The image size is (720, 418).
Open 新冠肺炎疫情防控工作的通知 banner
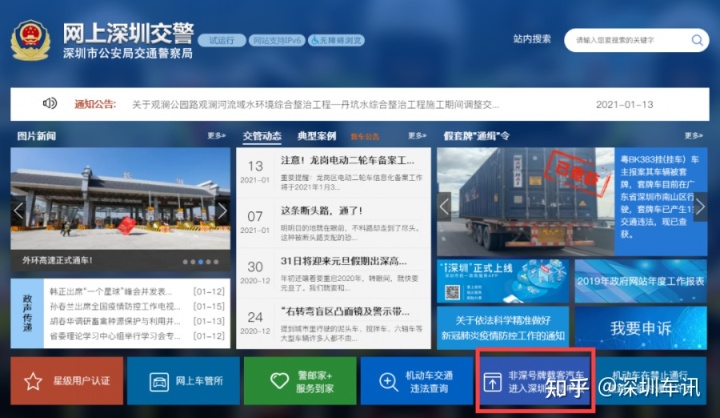click(503, 328)
